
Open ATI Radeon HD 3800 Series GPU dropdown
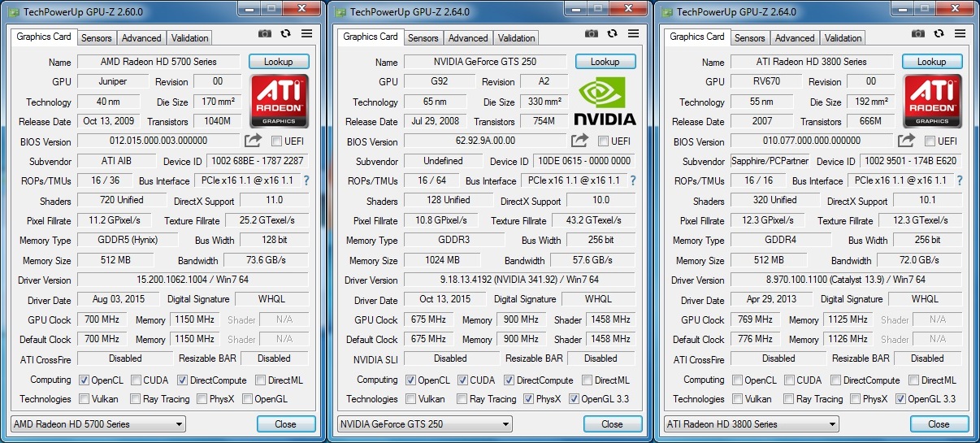click(752, 424)
